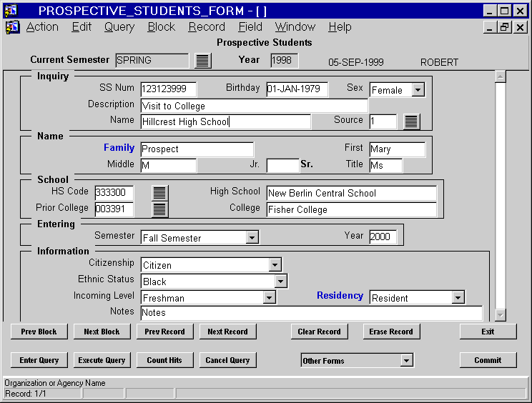Click the Cancel Query button

pos(227,360)
